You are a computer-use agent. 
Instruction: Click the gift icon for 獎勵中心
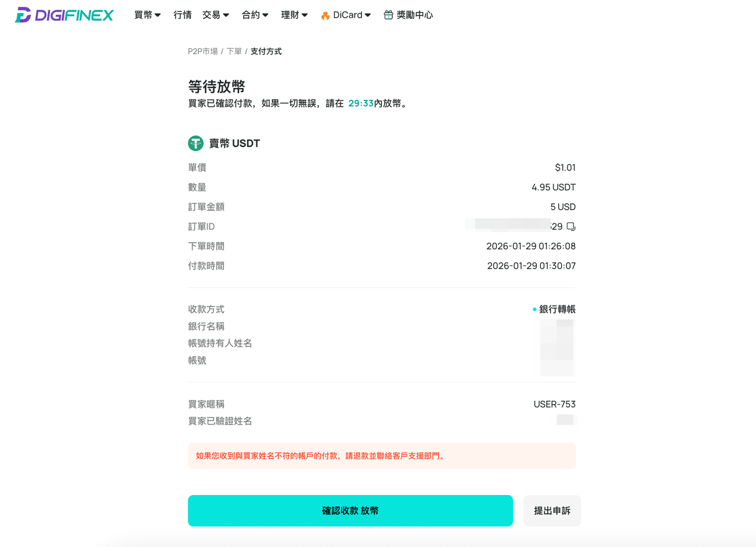(x=388, y=15)
